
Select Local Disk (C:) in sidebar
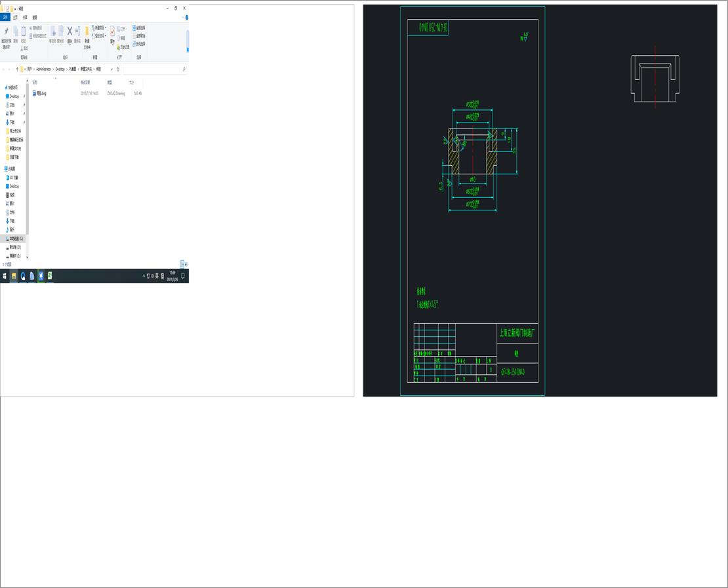click(14, 239)
